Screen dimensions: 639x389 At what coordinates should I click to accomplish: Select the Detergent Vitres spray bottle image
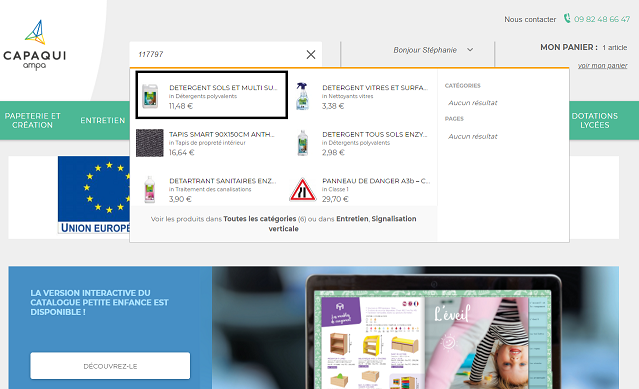(302, 97)
